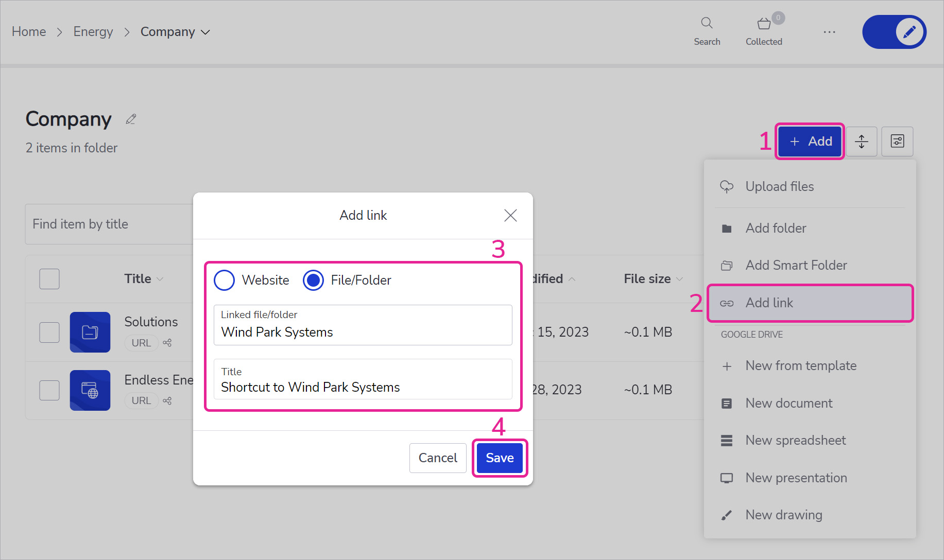Choose Add folder from the menu
944x560 pixels.
(x=810, y=228)
